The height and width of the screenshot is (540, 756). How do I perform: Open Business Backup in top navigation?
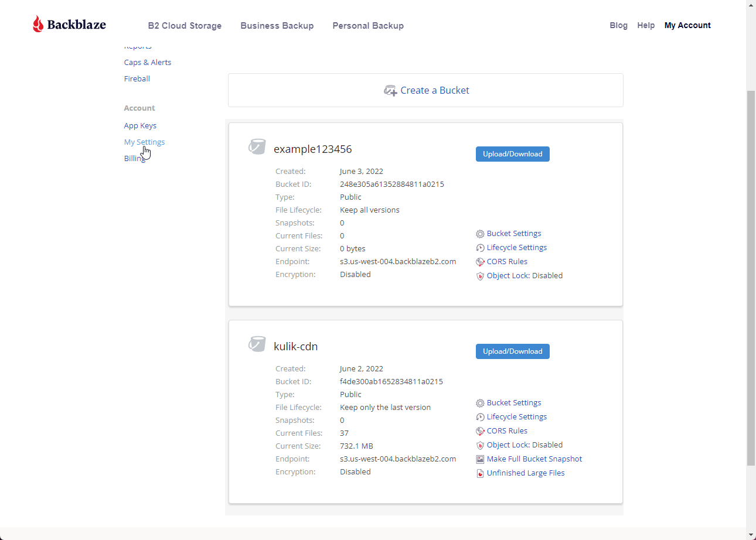tap(277, 26)
